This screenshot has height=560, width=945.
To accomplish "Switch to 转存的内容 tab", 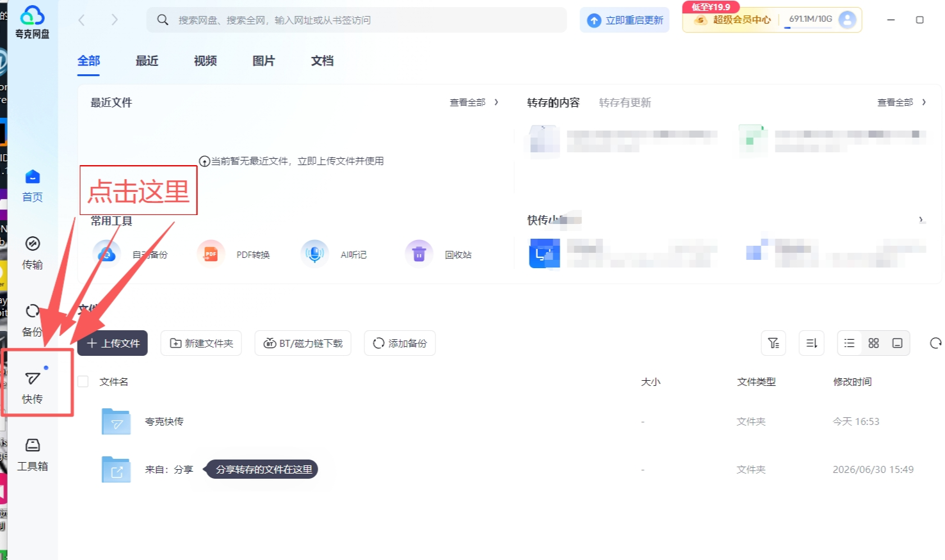I will 553,102.
